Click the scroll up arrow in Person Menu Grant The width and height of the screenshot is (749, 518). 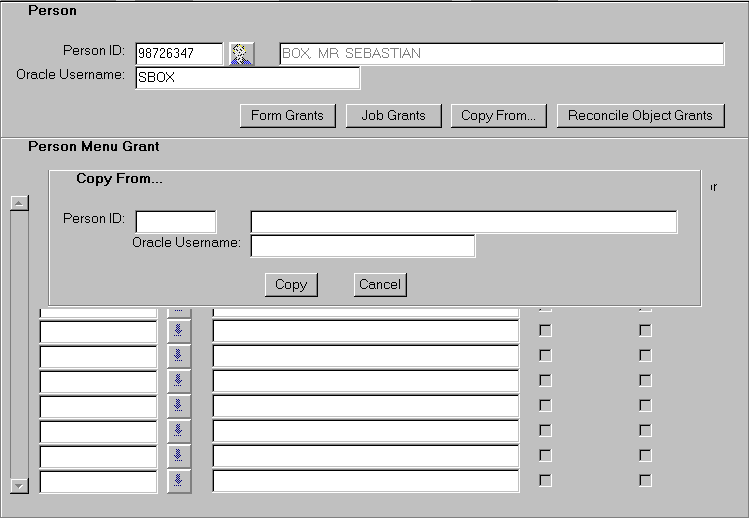click(18, 203)
